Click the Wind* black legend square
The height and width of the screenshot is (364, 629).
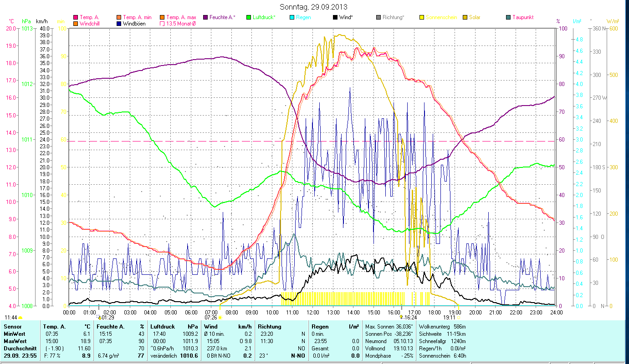click(335, 17)
